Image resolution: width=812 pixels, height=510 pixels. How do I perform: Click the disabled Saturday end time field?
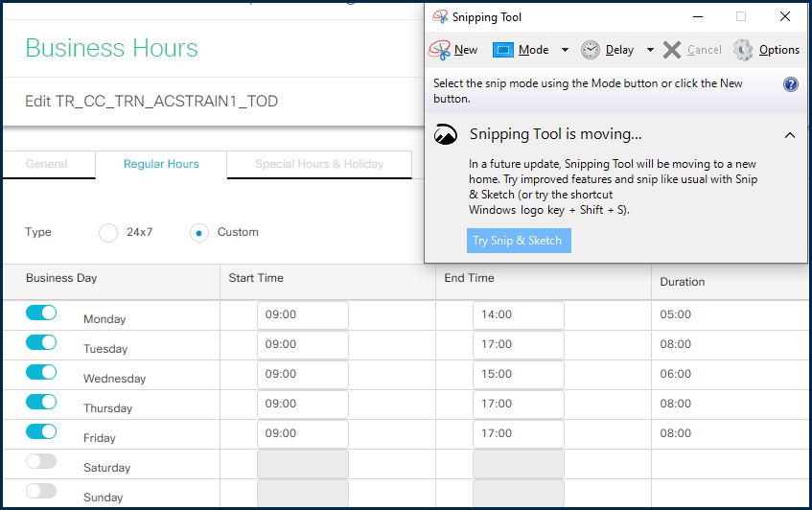(x=519, y=463)
